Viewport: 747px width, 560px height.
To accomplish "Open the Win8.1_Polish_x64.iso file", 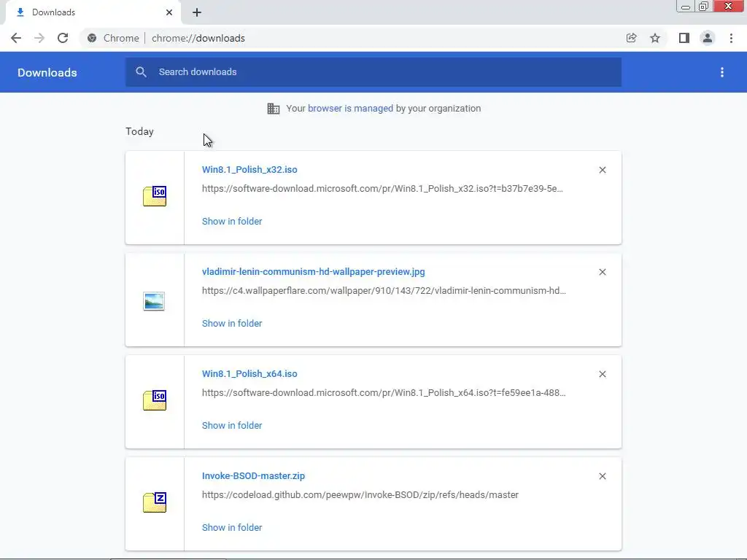I will [249, 374].
